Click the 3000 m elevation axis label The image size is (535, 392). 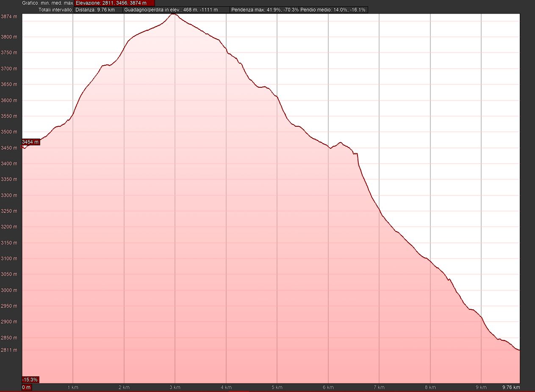pos(9,290)
